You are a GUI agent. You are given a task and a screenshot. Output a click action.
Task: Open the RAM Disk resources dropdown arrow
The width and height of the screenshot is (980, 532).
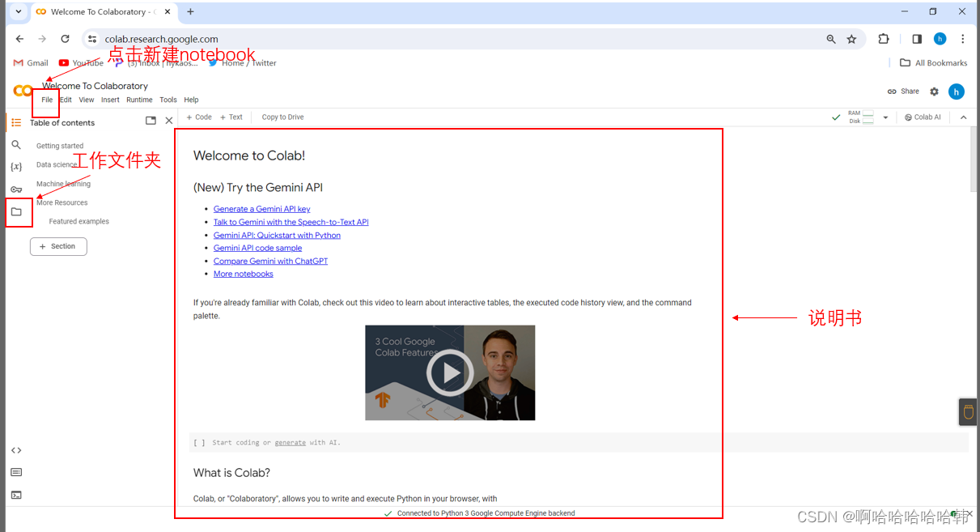click(885, 117)
